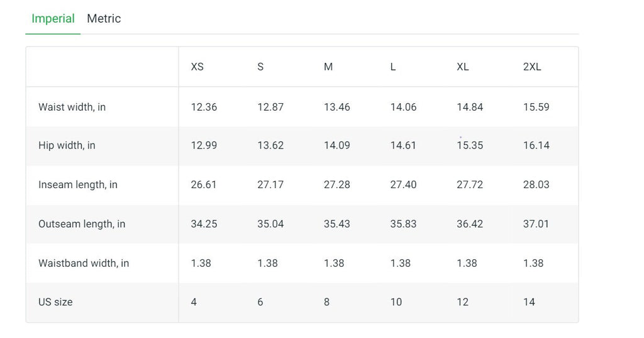Image resolution: width=644 pixels, height=338 pixels.
Task: Switch to the Metric tab
Action: click(x=104, y=19)
